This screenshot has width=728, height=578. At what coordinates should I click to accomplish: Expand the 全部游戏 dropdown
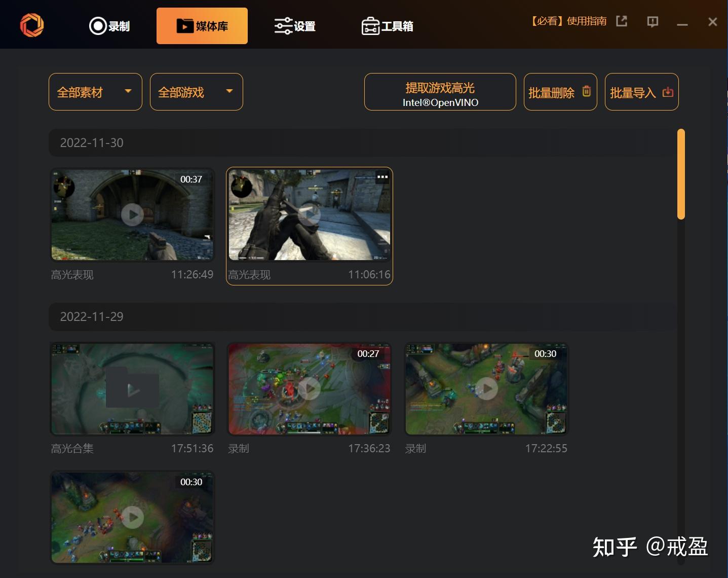197,92
